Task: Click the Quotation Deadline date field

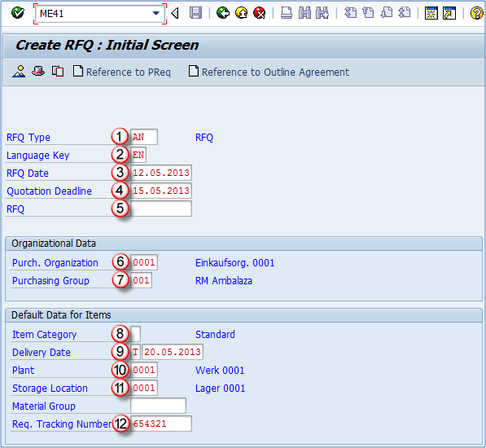Action: click(161, 191)
